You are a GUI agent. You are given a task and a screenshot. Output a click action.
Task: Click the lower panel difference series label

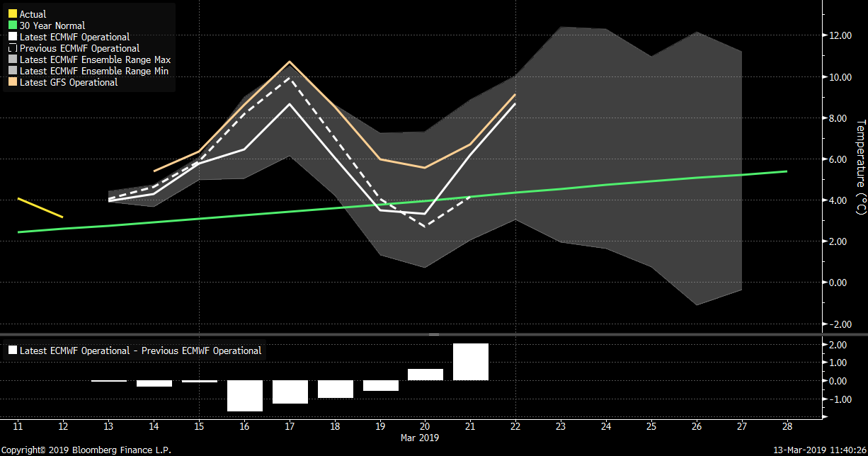coord(140,350)
